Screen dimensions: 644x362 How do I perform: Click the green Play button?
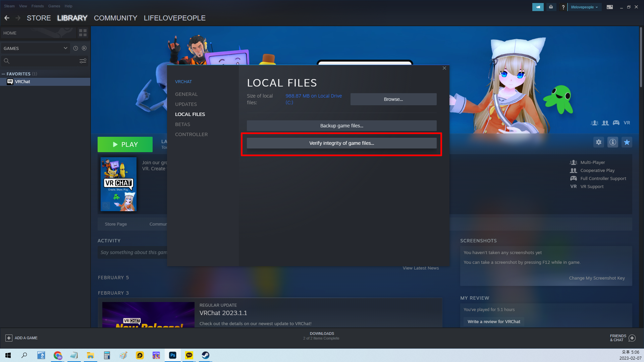tap(125, 144)
